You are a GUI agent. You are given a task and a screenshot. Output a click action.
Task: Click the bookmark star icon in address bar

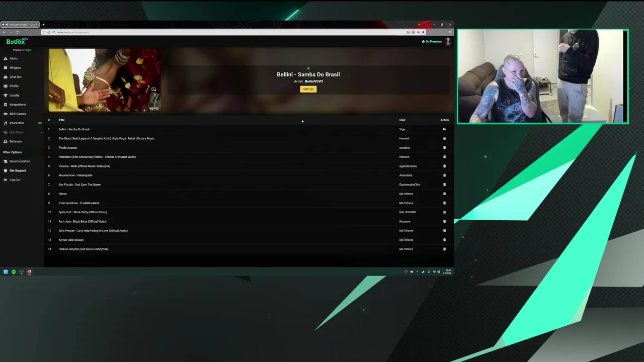tap(423, 32)
